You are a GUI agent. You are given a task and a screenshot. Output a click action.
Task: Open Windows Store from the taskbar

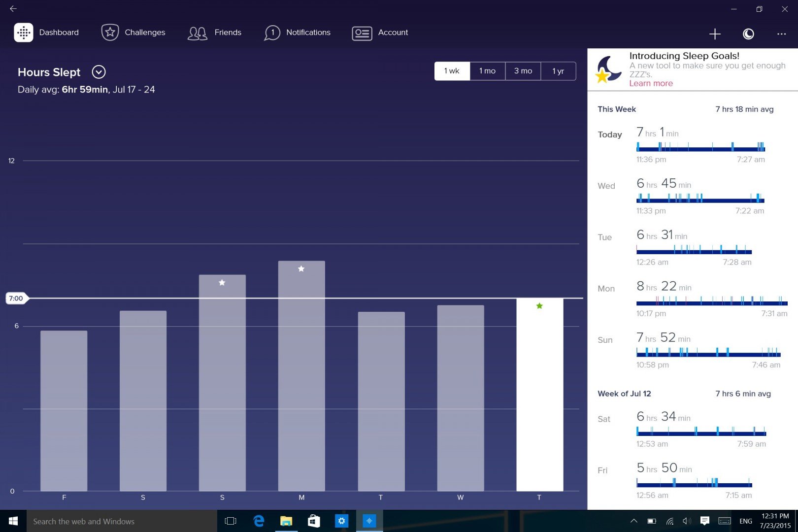tap(314, 521)
